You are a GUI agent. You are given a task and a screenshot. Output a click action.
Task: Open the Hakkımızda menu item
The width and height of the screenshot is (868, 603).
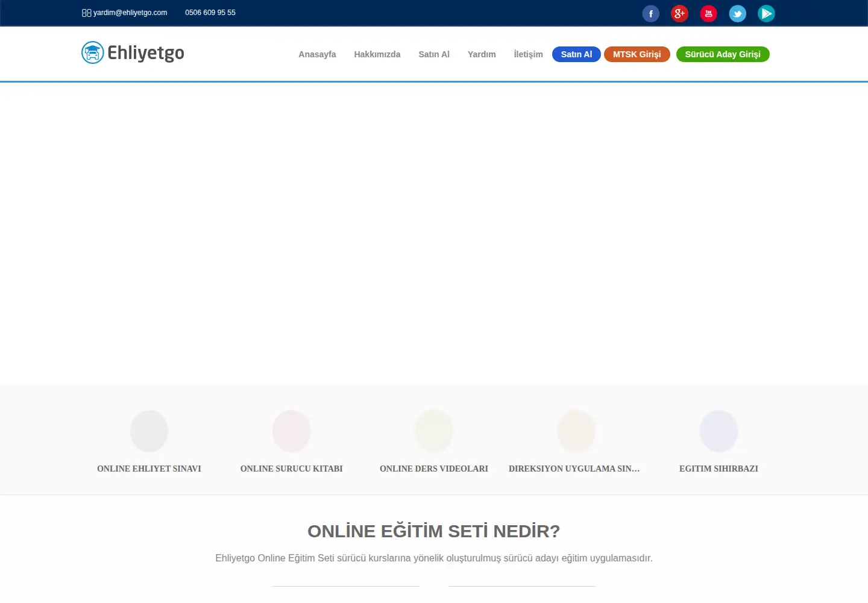coord(377,54)
